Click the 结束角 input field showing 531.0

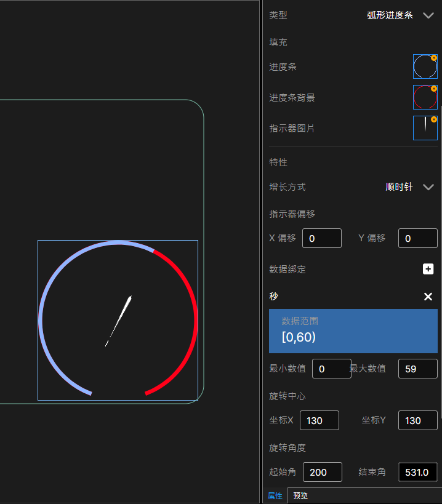coord(417,472)
